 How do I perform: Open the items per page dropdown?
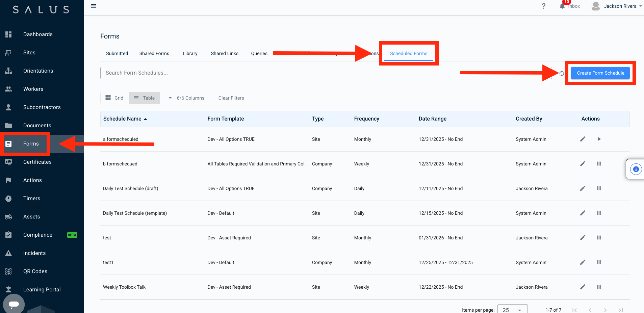click(x=512, y=310)
